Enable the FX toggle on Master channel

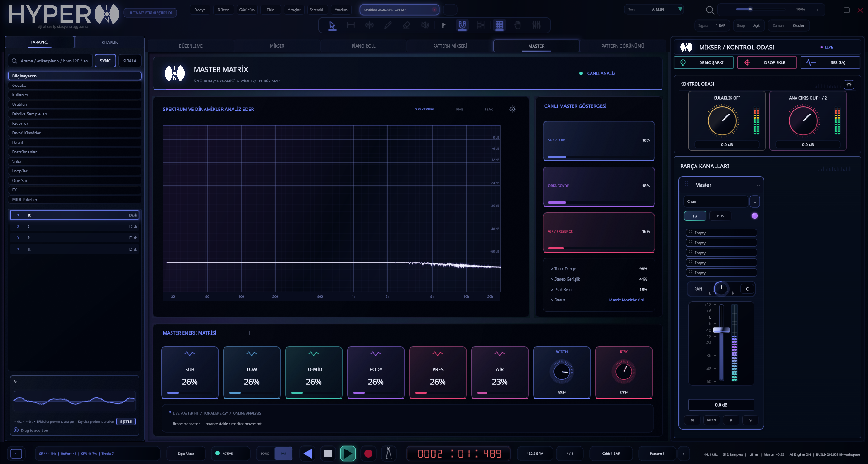click(695, 216)
